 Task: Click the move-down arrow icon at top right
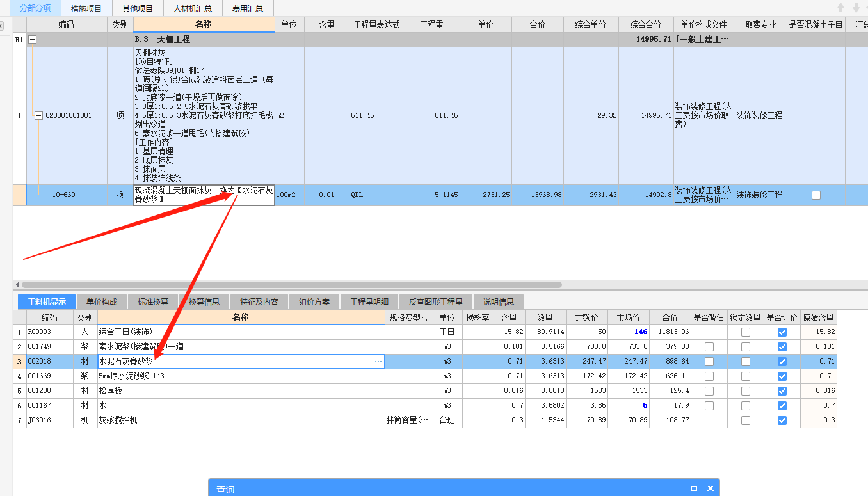[856, 8]
